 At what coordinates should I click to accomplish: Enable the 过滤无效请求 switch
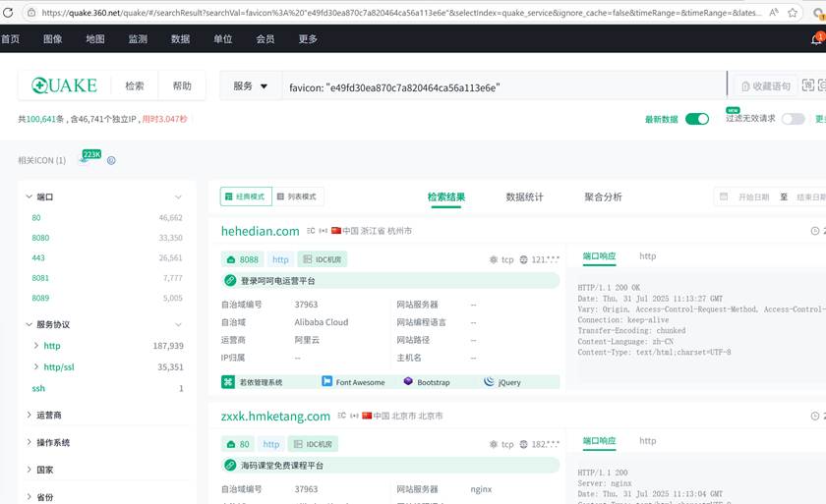click(x=793, y=120)
